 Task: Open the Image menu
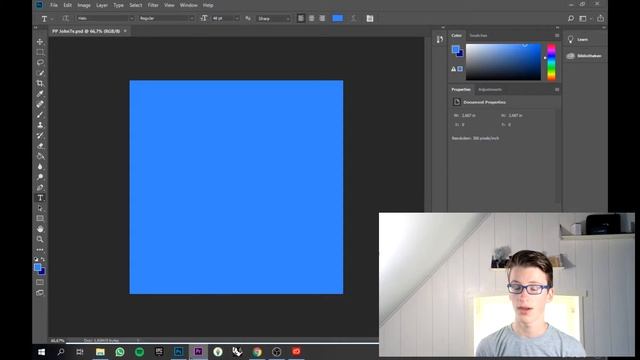(84, 5)
